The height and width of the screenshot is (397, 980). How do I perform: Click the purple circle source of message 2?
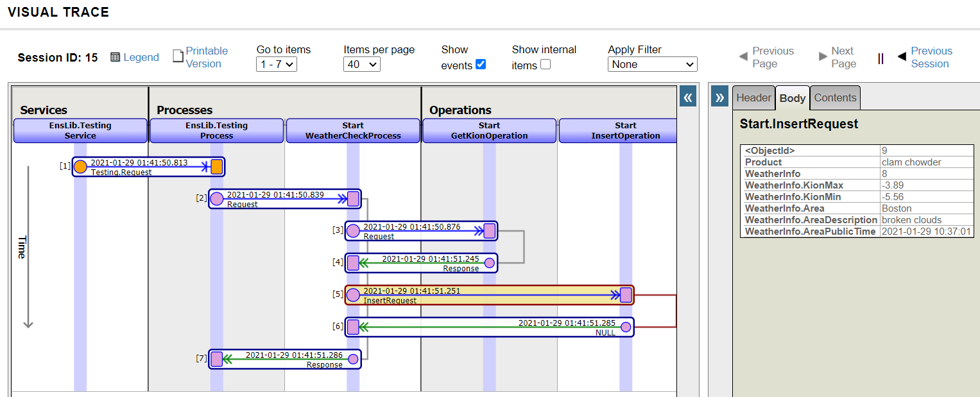217,199
